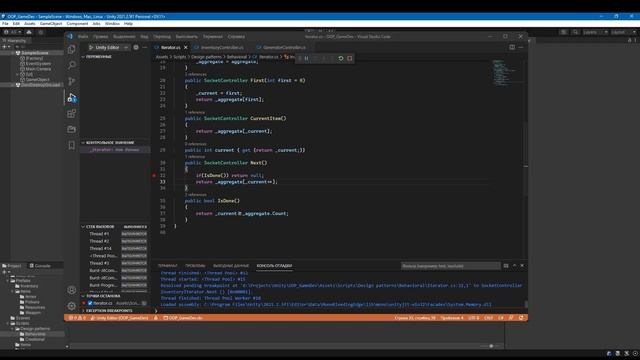Switch to the Terminal panel tab
Image resolution: width=640 pixels, height=360 pixels.
[167, 266]
